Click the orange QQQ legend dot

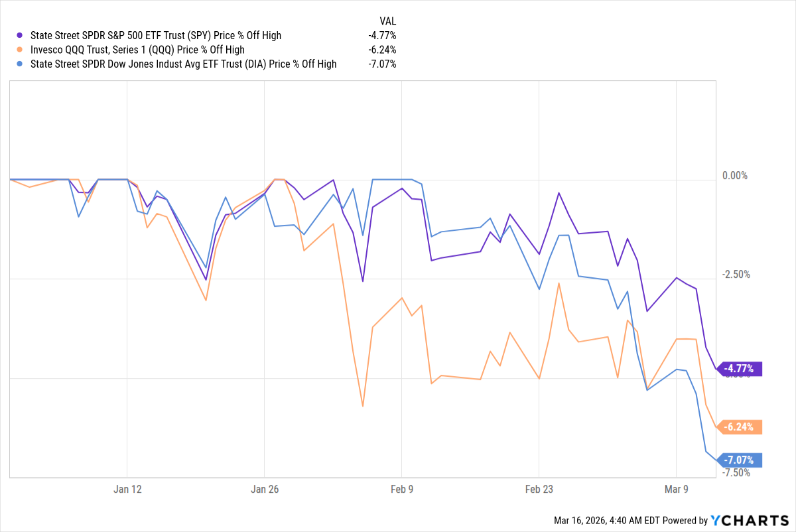(20, 50)
